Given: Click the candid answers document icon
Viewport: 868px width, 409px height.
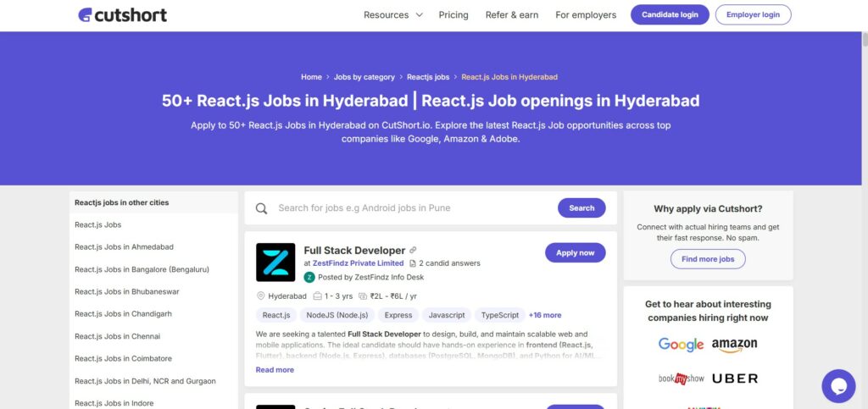Looking at the screenshot, I should [413, 263].
